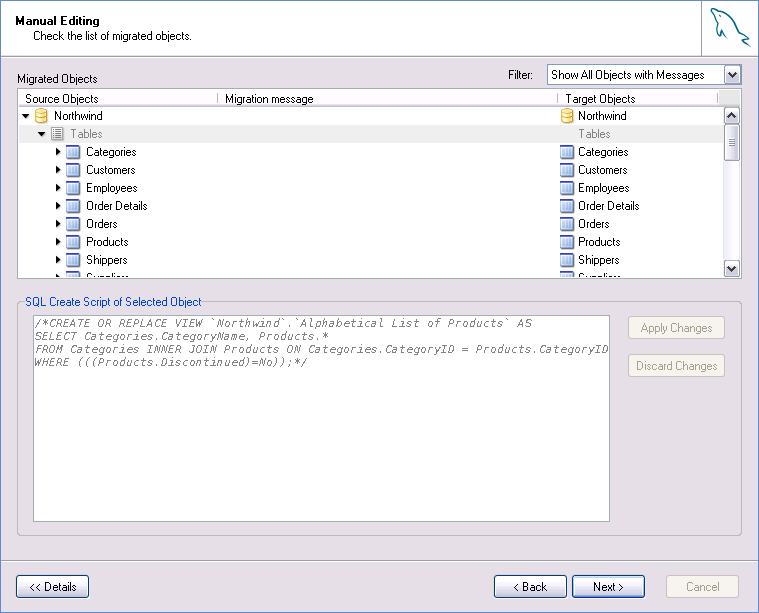Click the Categories target object text

[x=603, y=152]
